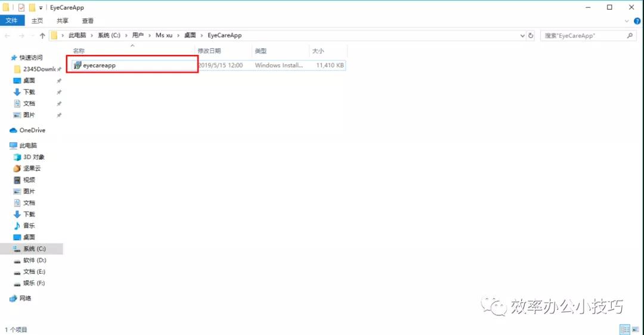Image resolution: width=644 pixels, height=335 pixels.
Task: Click the eyecareapp installer file icon
Action: coord(77,65)
